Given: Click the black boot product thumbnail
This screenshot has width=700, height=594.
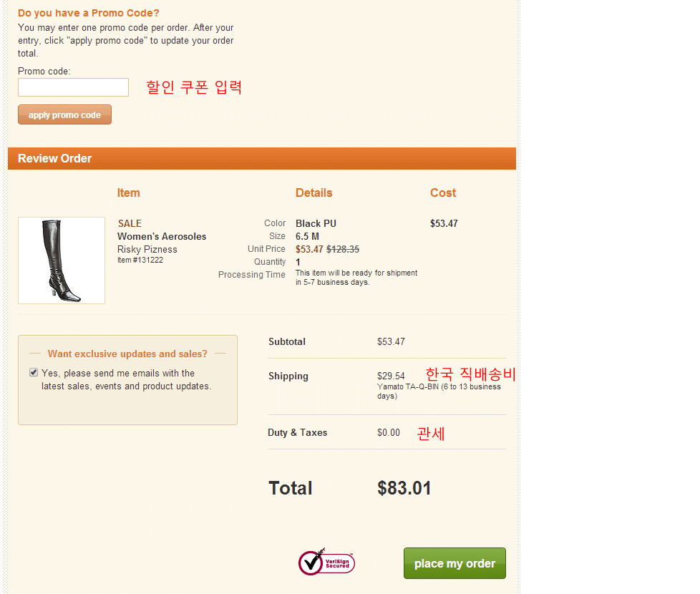Looking at the screenshot, I should (62, 261).
